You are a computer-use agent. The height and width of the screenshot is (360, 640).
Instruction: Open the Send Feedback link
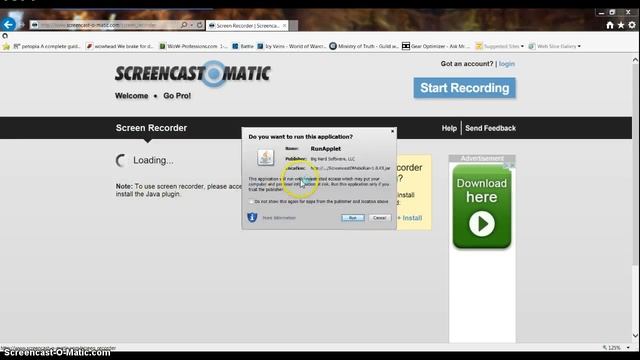490,128
